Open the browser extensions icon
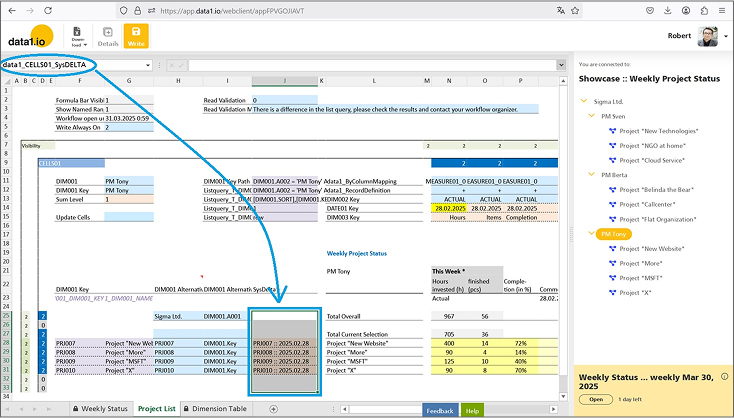Screen dimensions: 734x418 [x=704, y=10]
